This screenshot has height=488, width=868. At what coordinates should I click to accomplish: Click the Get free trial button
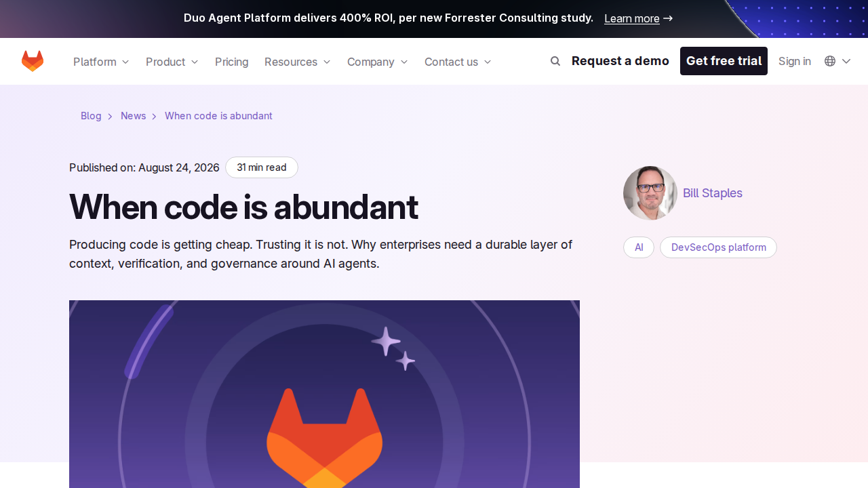click(x=724, y=61)
